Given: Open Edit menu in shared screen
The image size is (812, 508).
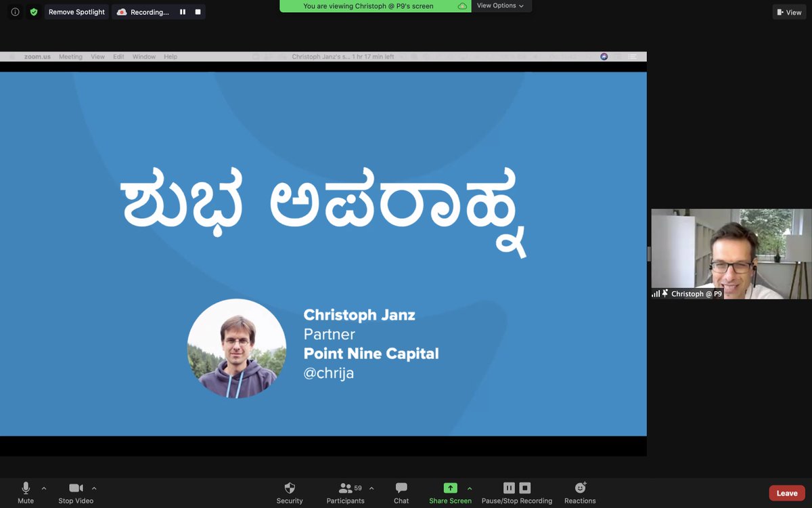Looking at the screenshot, I should [118, 57].
